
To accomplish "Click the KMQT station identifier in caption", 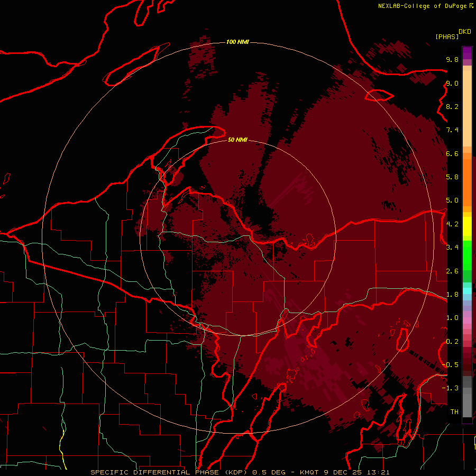I will [x=309, y=472].
